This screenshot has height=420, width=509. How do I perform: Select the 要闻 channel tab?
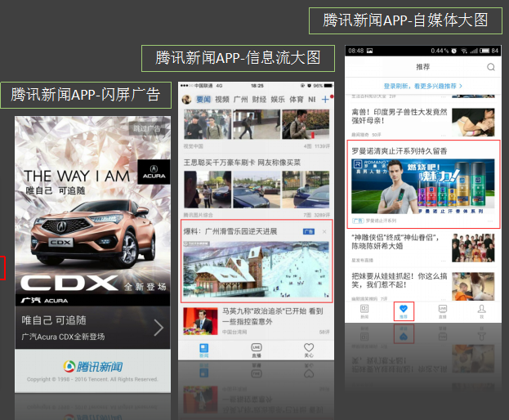pos(203,100)
